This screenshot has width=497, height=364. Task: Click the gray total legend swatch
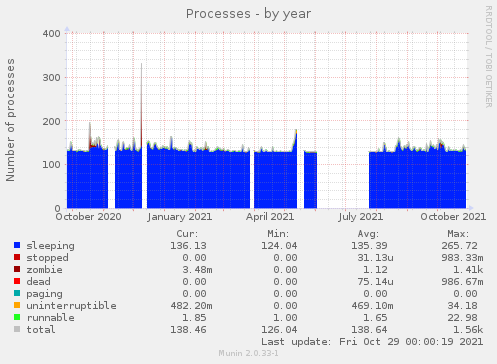pyautogui.click(x=17, y=329)
